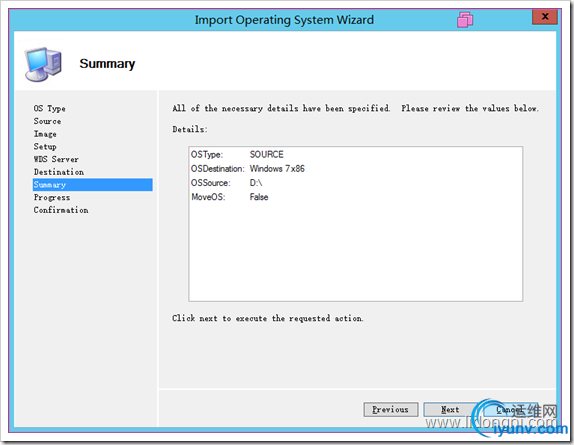Open the Source step in sidebar
The width and height of the screenshot is (574, 445).
coord(47,121)
